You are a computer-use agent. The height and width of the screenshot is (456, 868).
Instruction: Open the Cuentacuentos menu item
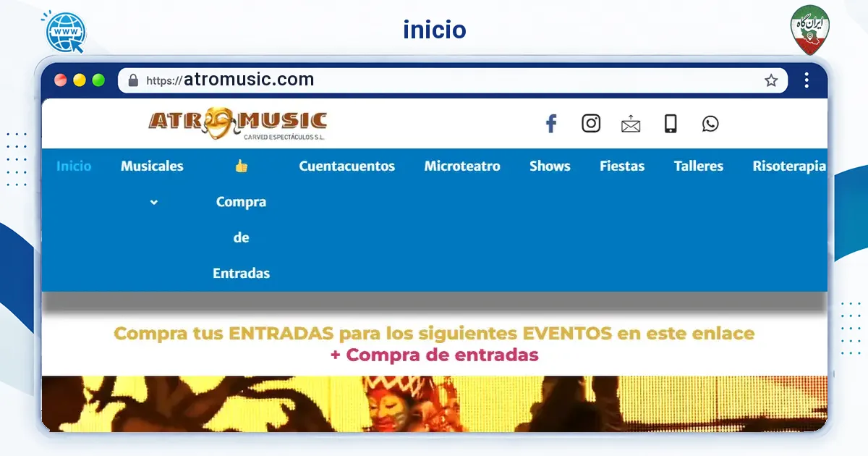(347, 166)
